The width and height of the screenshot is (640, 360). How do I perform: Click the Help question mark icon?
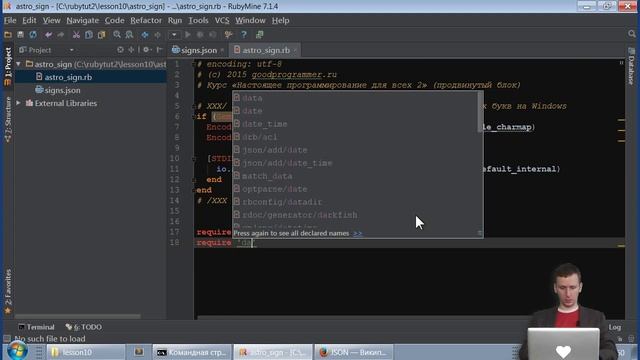(x=244, y=35)
